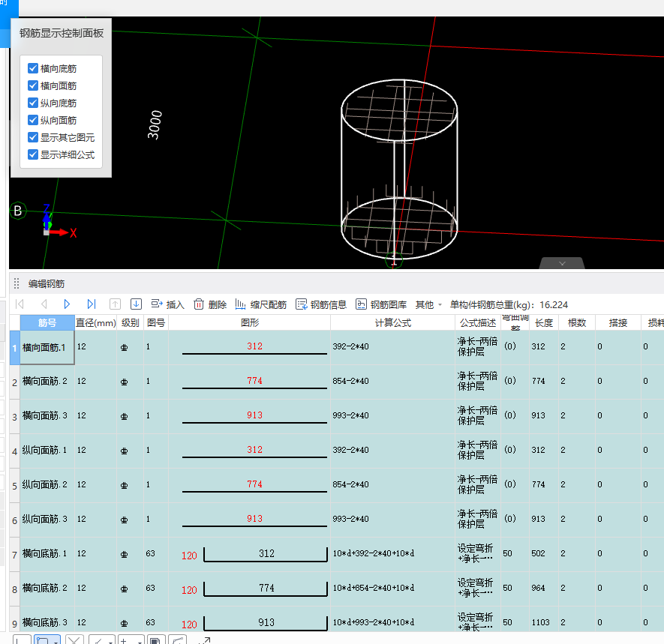Open 缩尺配筋 scaled rebar tool
The image size is (664, 644).
261,304
